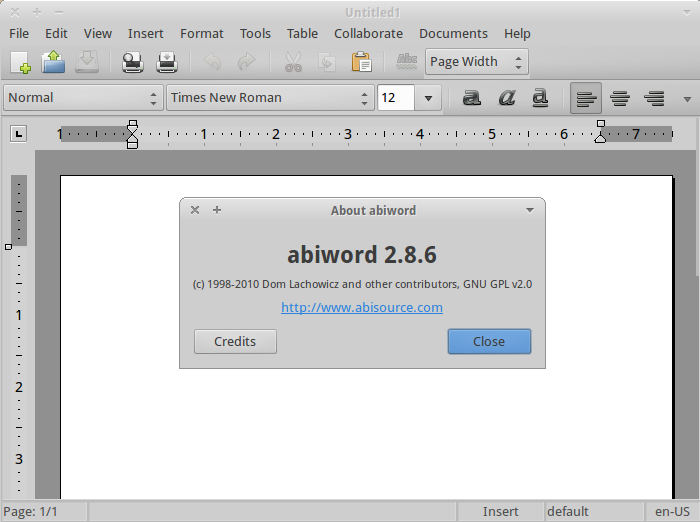Open About abiword dialog menu arrow
Image resolution: width=700 pixels, height=522 pixels.
pos(530,210)
